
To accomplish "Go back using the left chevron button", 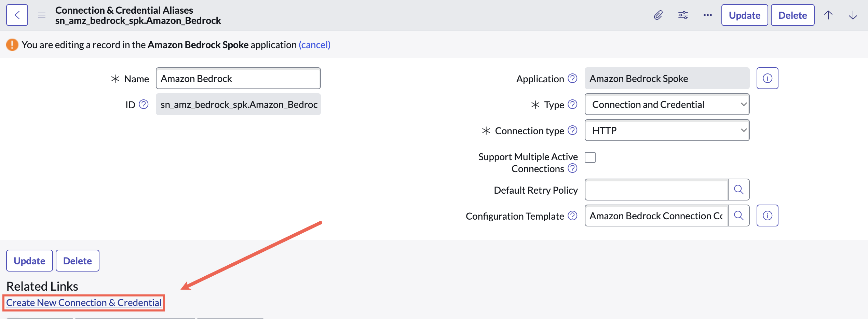I will click(17, 15).
